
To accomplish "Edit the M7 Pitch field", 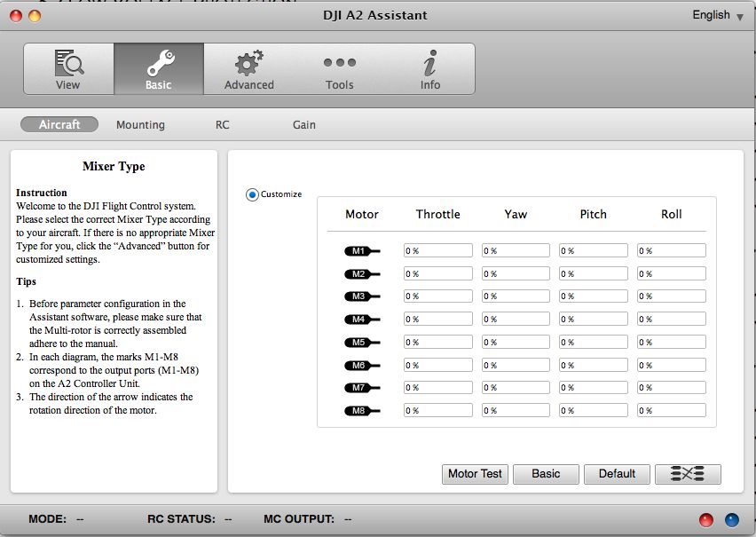I will (x=594, y=387).
